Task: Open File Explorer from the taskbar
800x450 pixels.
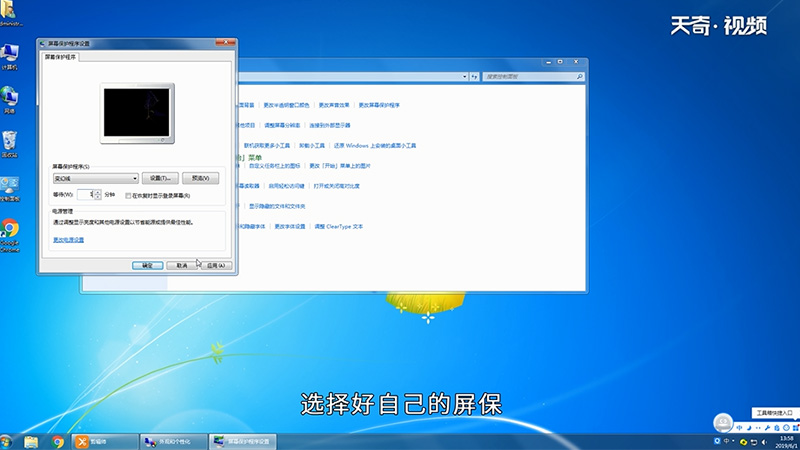Action: (31, 441)
